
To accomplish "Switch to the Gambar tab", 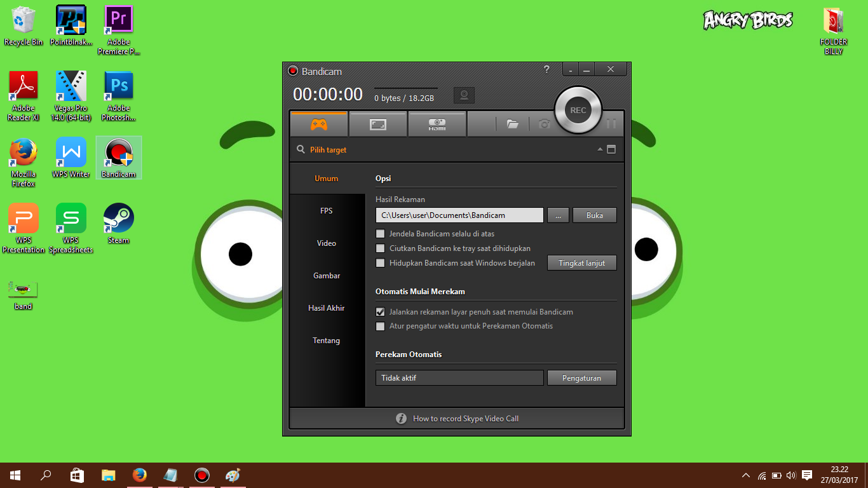I will (x=327, y=276).
